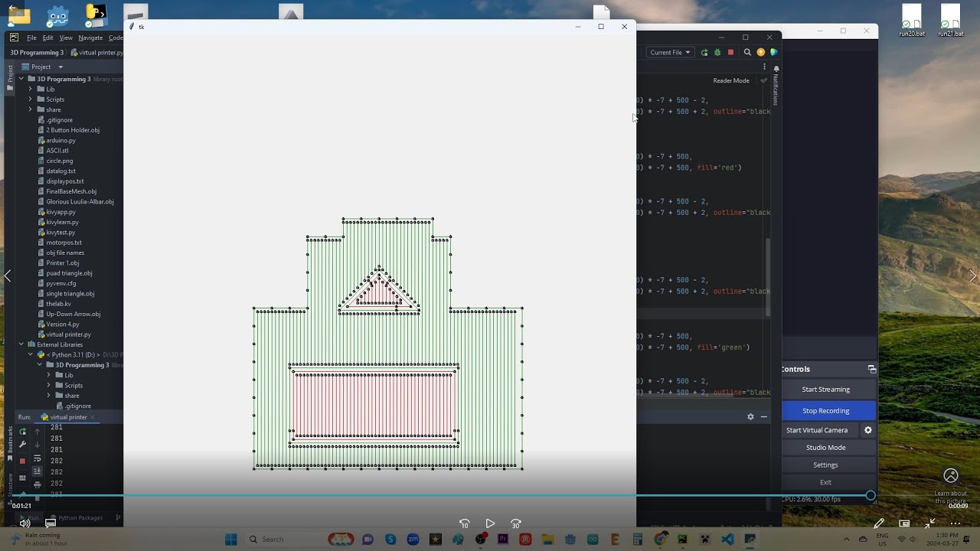This screenshot has height=551, width=980.
Task: Open the captions icon beside volume
Action: tap(51, 523)
